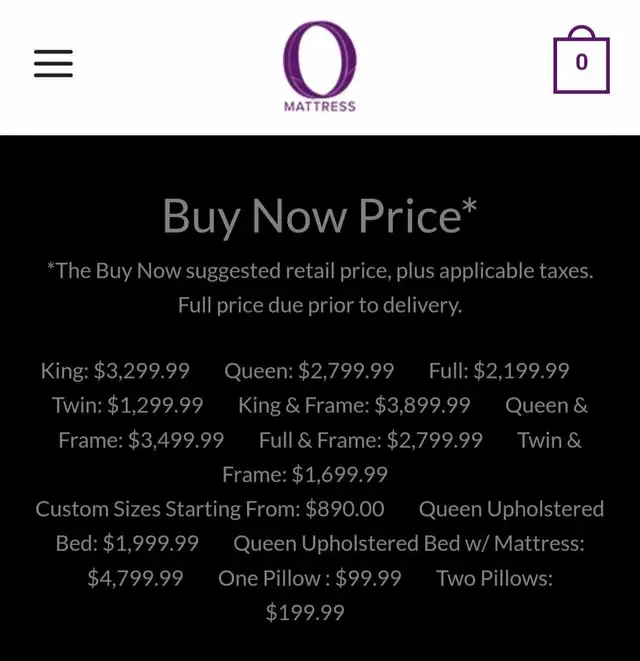640x661 pixels.
Task: Click the 'Full price due prior to delivery' line
Action: (x=320, y=305)
